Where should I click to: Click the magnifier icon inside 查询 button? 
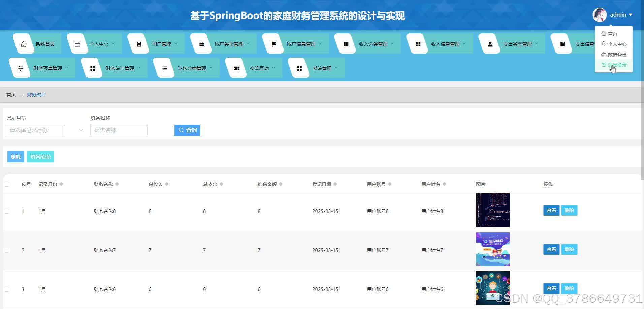181,130
